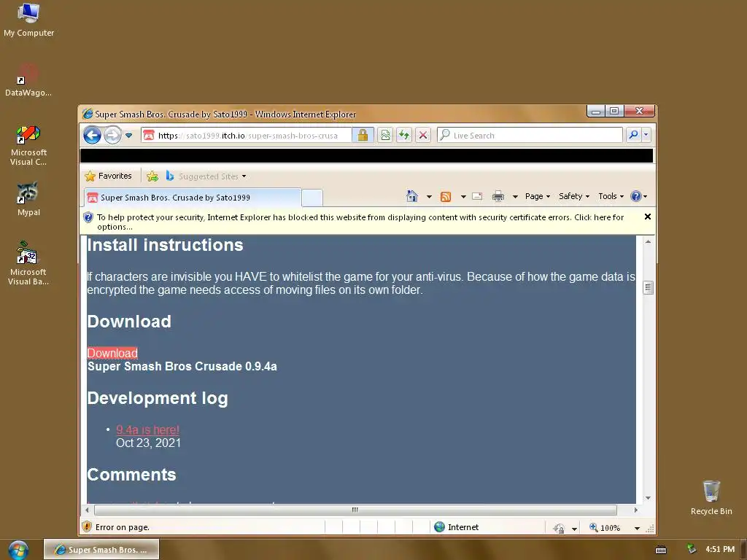Dismiss the information bar with its X
Screen dimensions: 747x560
click(x=648, y=217)
